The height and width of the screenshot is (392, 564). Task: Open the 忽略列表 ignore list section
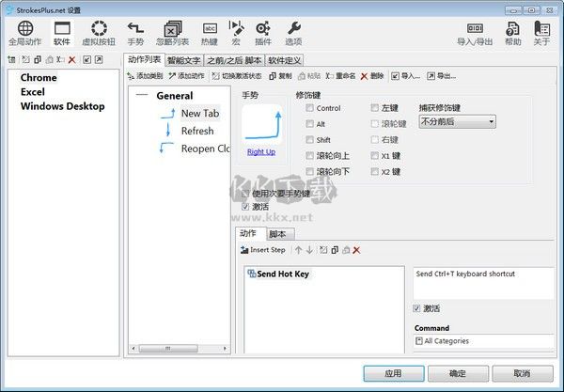172,33
